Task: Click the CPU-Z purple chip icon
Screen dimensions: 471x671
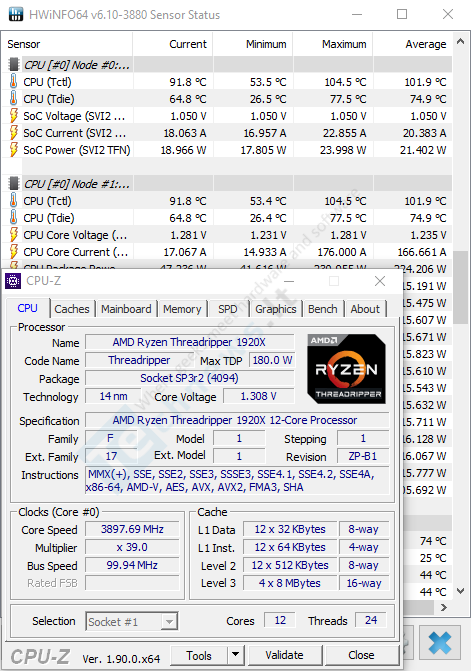Action: click(13, 281)
